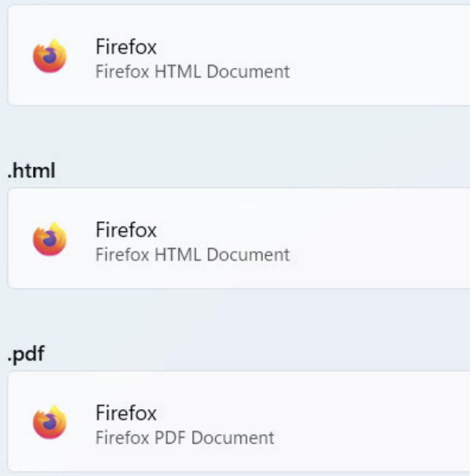Click 'Firefox HTML Document' text under .html

[x=192, y=255]
